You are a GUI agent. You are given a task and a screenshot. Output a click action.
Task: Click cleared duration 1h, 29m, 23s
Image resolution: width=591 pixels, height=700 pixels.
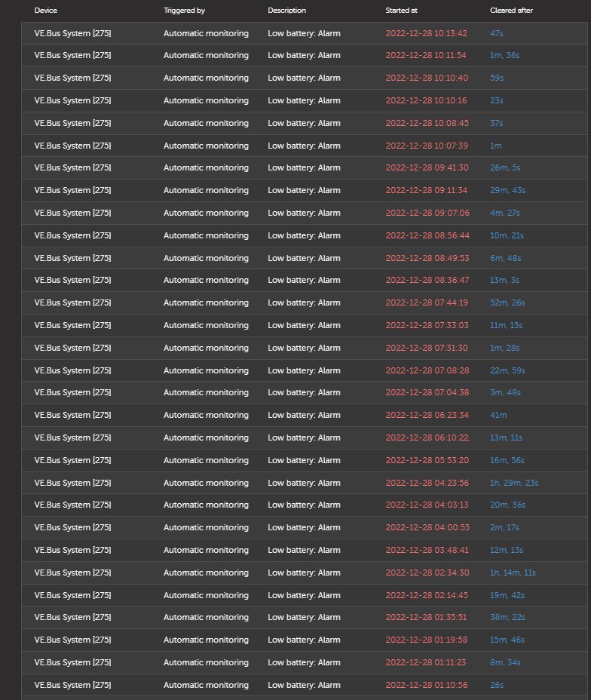click(x=514, y=483)
